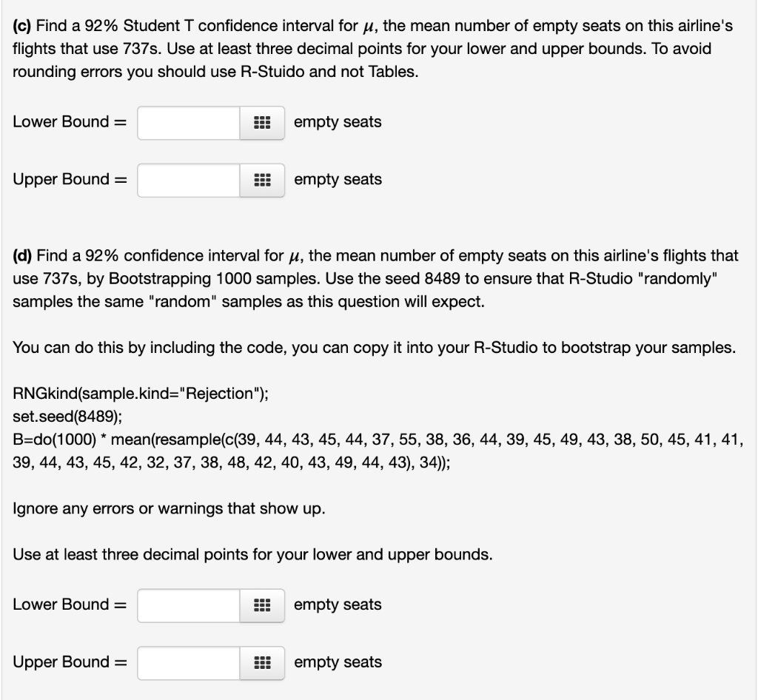Click "empty seats" text beside part (c) lower bound

coord(337,122)
